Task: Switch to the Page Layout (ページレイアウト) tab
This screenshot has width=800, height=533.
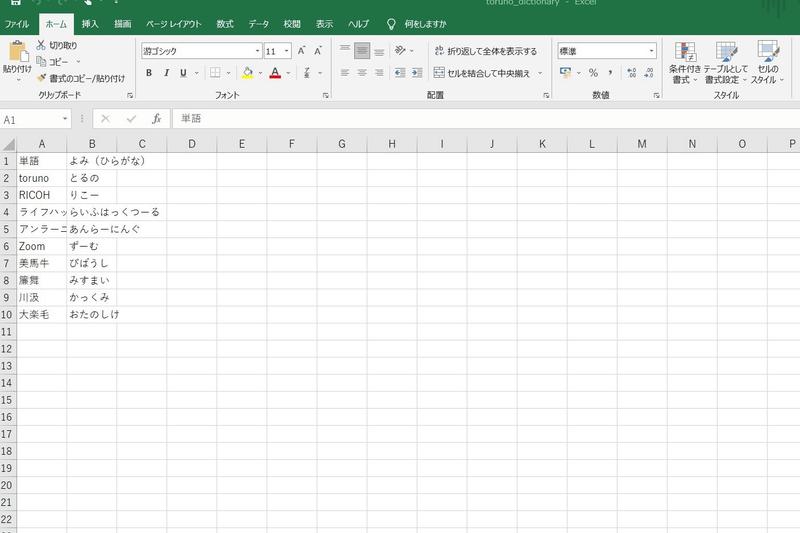Action: click(x=173, y=24)
